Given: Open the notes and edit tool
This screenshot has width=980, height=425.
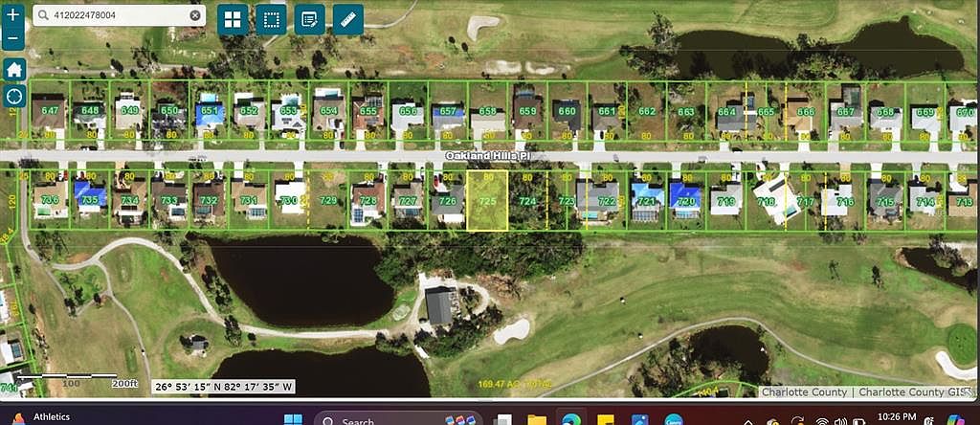Looking at the screenshot, I should click(x=308, y=19).
